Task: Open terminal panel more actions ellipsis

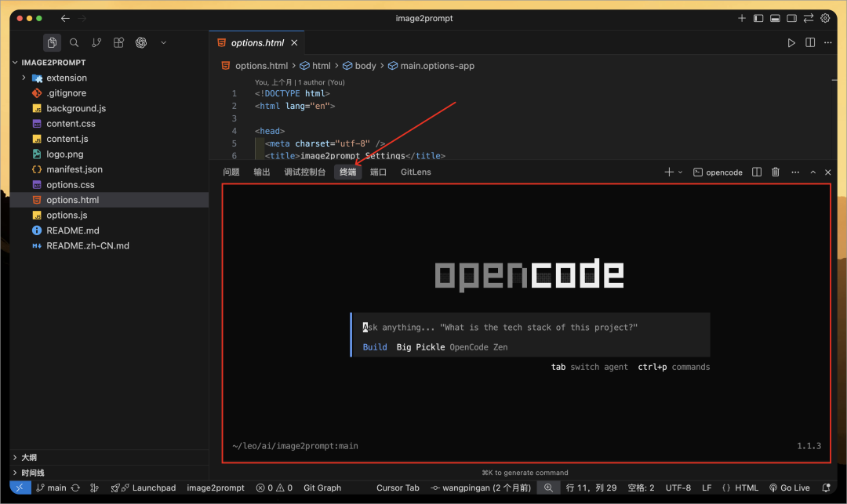Action: tap(795, 172)
